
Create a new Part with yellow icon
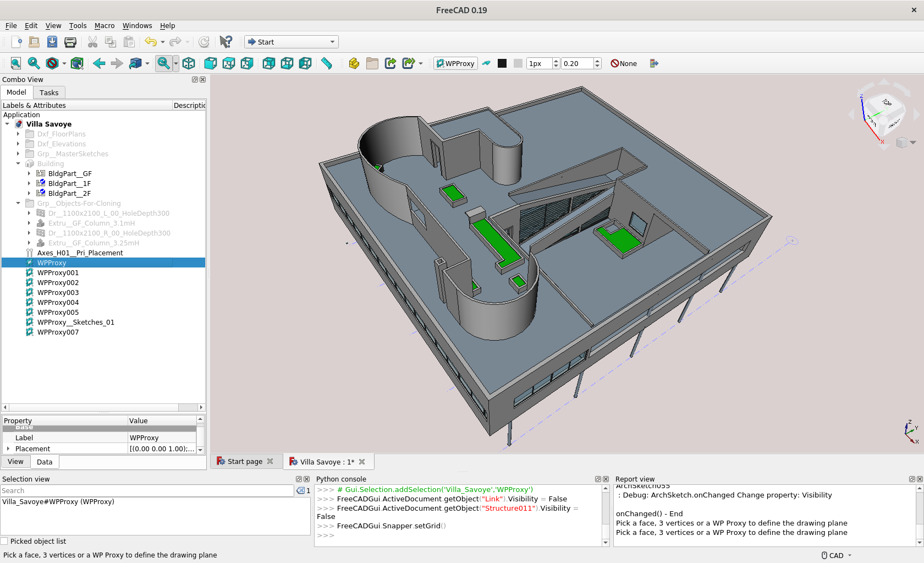pyautogui.click(x=354, y=63)
